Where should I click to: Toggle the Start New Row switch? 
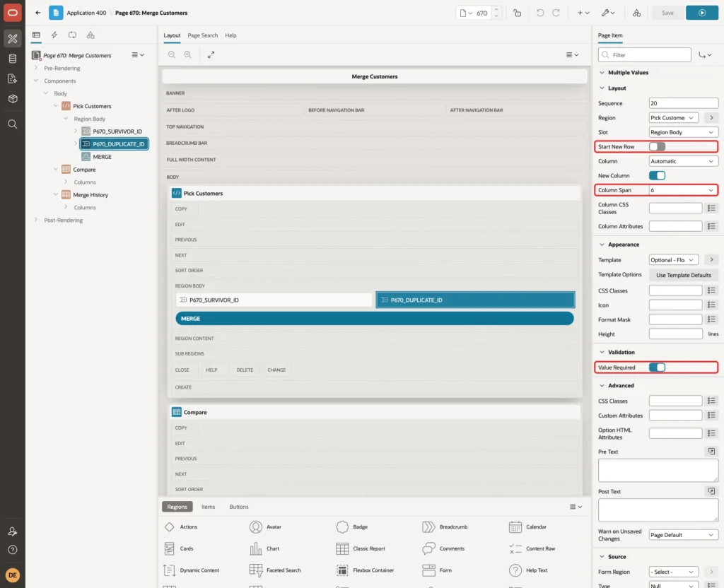point(657,147)
